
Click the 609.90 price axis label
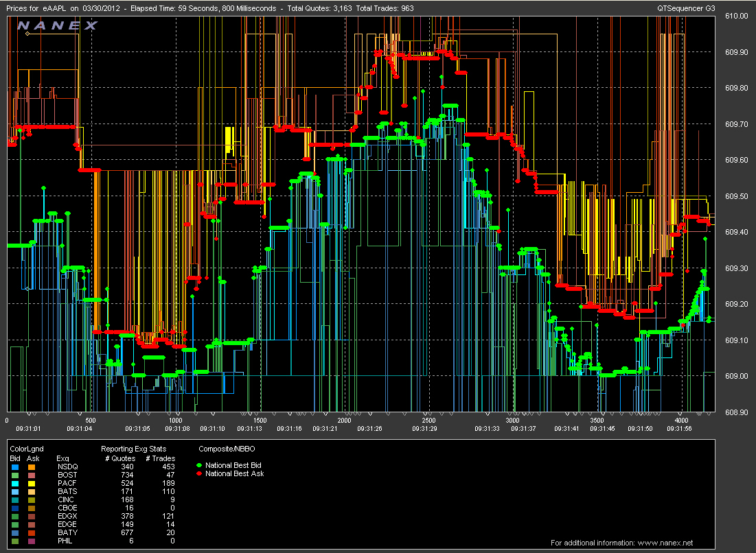(737, 52)
